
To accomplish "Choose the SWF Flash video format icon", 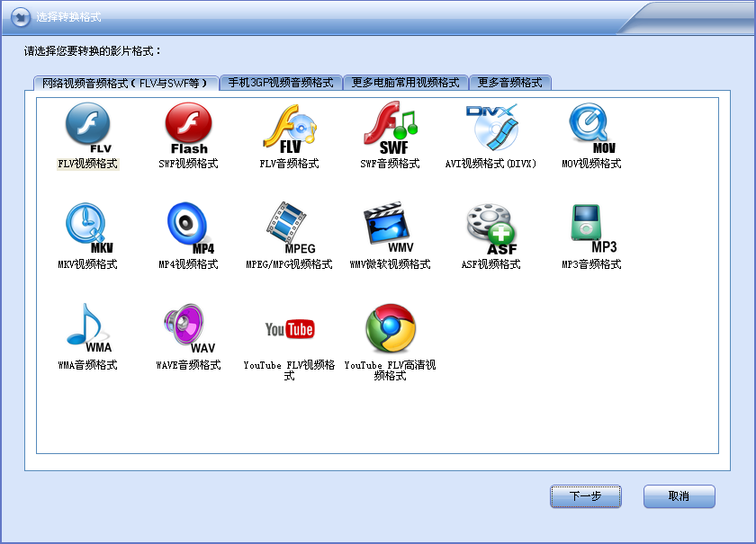I will (x=188, y=128).
